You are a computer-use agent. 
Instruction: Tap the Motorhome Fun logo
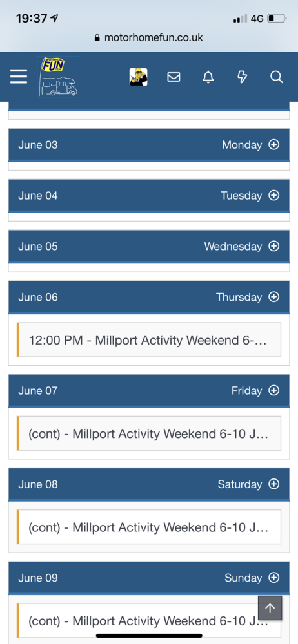tap(59, 77)
